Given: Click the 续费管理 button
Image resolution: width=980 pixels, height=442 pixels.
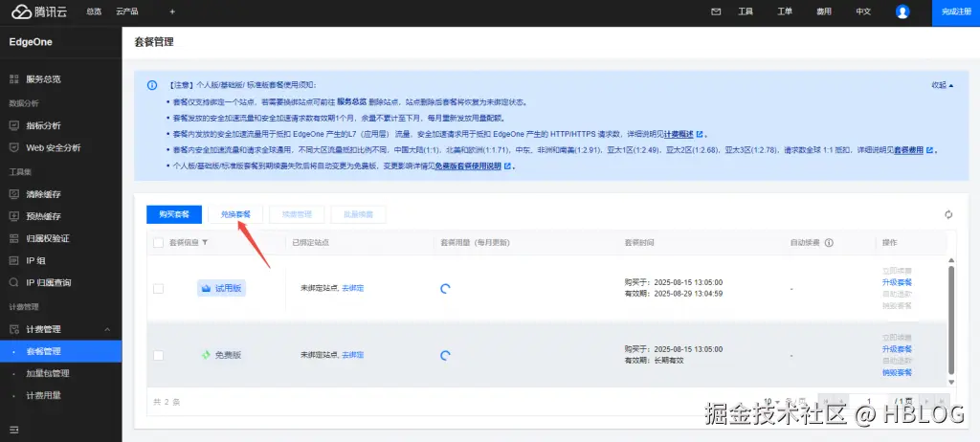Looking at the screenshot, I should pyautogui.click(x=297, y=214).
